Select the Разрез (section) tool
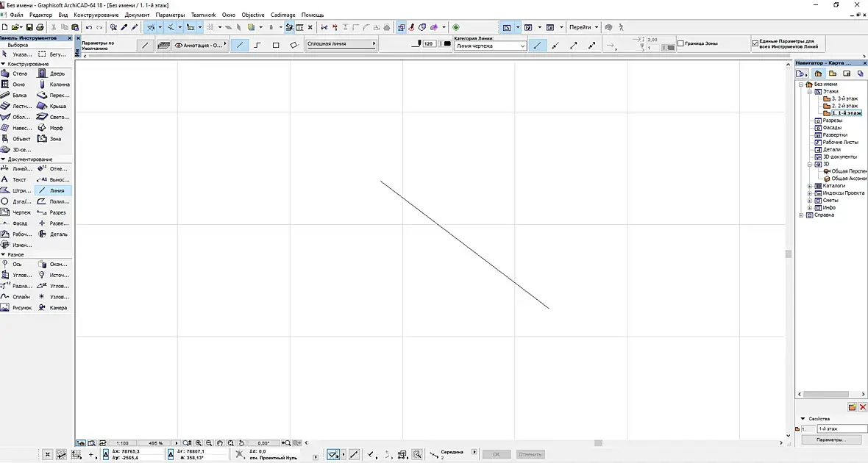Viewport: 868px width, 463px height. click(53, 212)
